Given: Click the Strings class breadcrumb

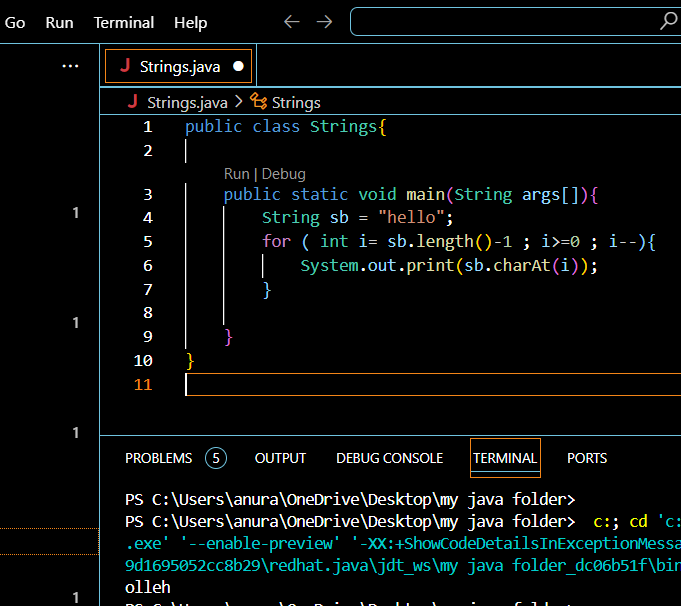Looking at the screenshot, I should coord(296,103).
